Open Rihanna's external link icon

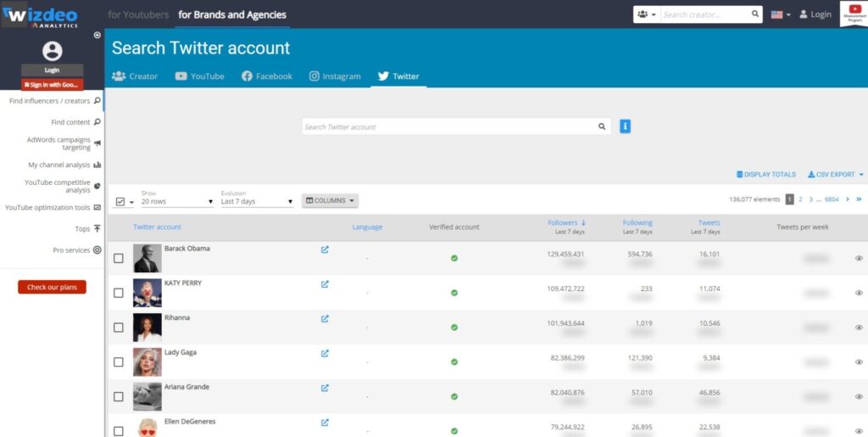pos(325,319)
